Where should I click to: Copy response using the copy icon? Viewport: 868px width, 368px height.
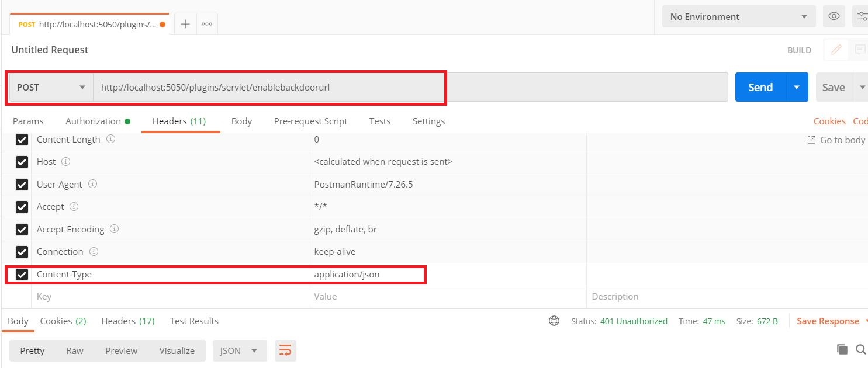(x=842, y=349)
